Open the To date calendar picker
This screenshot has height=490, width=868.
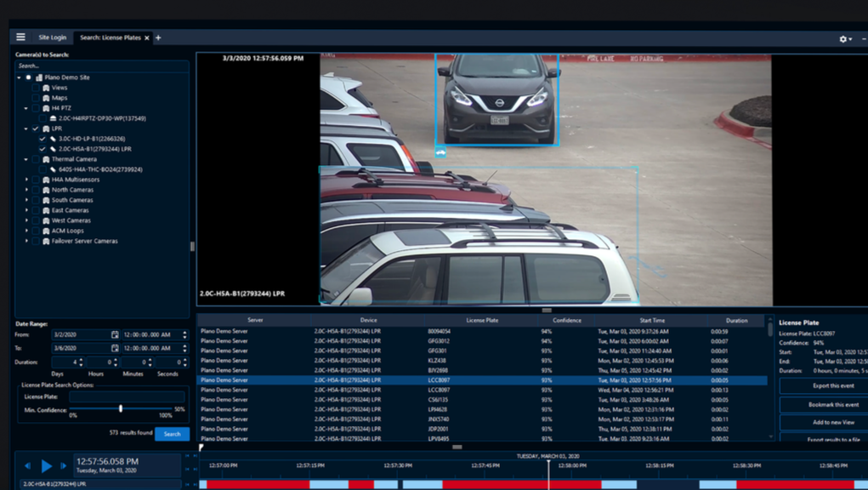coord(115,348)
